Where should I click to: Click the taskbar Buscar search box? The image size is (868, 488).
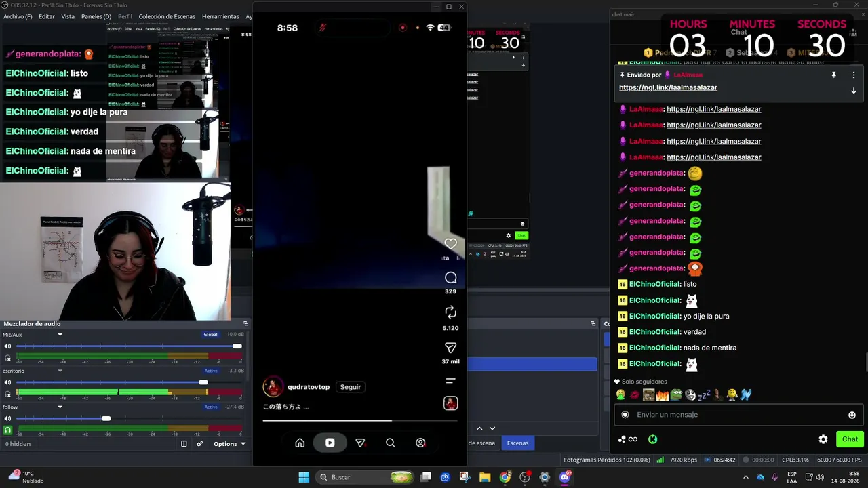pos(366,477)
